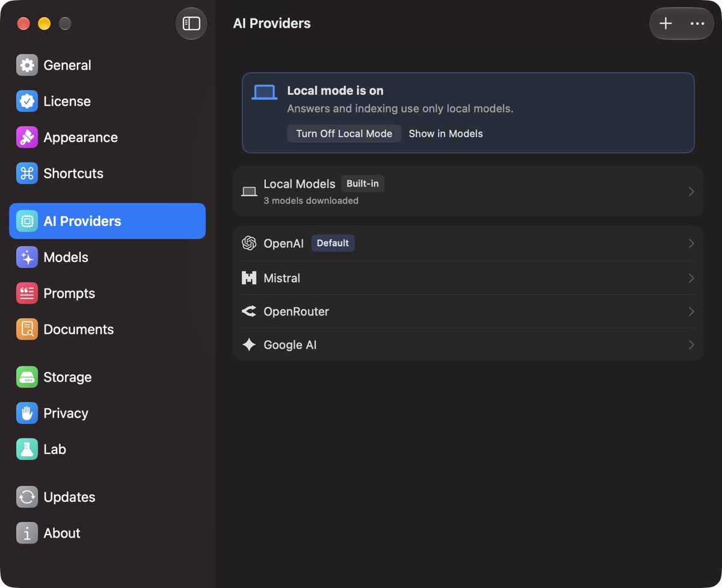The image size is (722, 588).
Task: Click the '3 models downloaded' text
Action: [x=311, y=201]
